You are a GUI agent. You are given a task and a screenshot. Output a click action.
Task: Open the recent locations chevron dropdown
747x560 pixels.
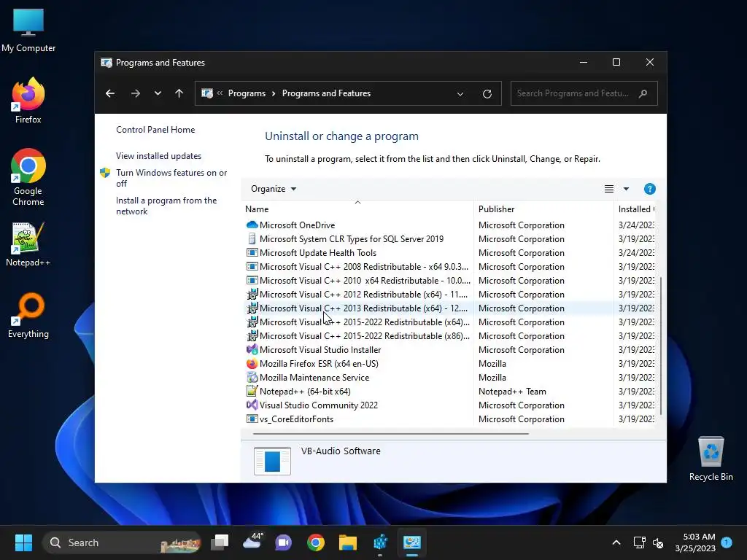pyautogui.click(x=158, y=93)
